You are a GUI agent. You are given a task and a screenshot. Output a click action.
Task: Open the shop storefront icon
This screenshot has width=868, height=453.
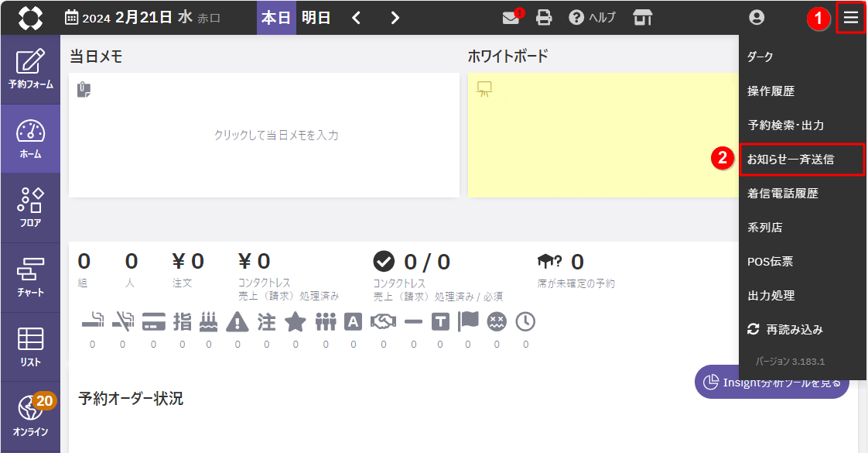[643, 18]
